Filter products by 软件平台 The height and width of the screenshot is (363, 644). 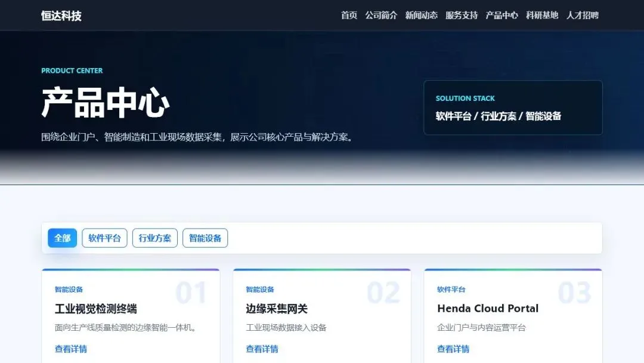point(104,238)
